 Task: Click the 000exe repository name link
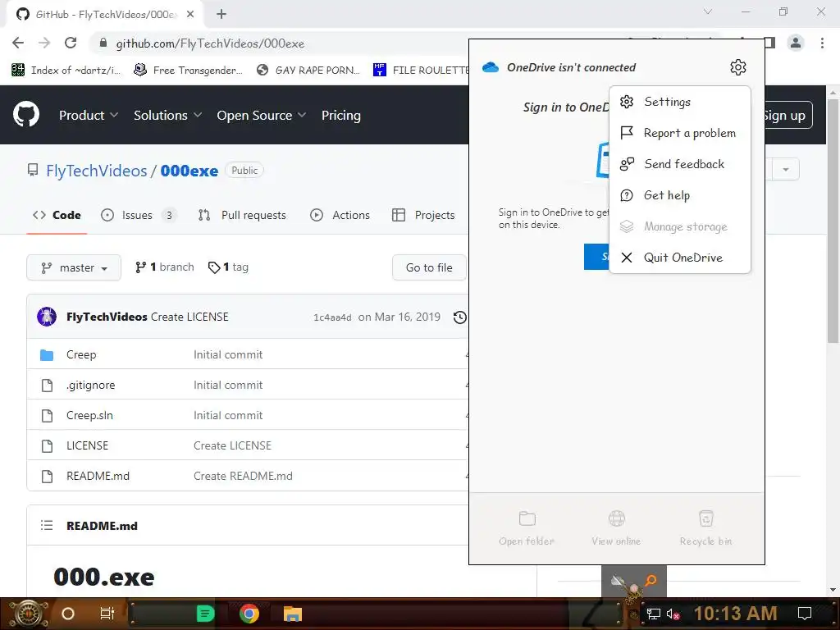tap(189, 171)
